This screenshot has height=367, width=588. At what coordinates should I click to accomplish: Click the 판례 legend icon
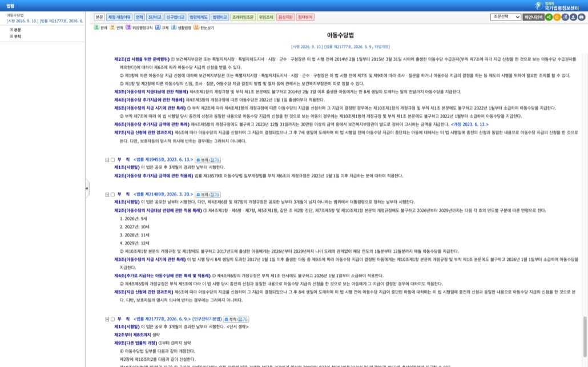click(x=96, y=27)
